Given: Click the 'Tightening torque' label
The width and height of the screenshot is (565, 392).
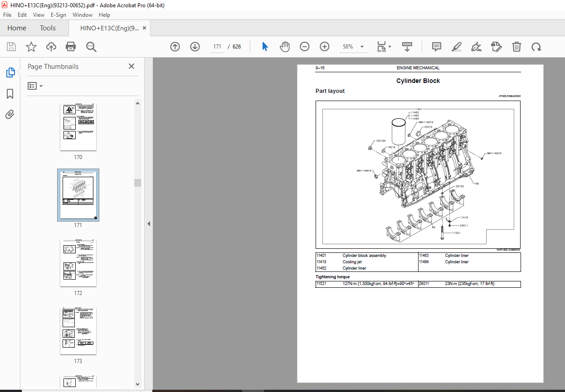Looking at the screenshot, I should (x=333, y=276).
